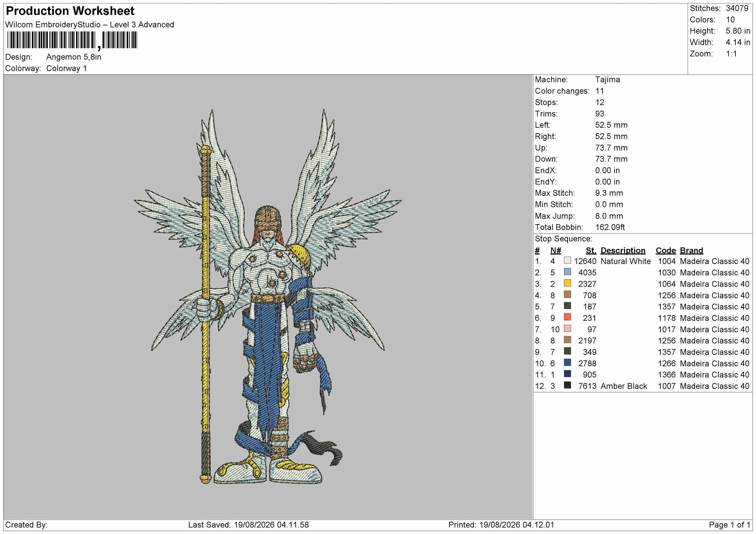Click stitch count "2788" in stop 10
756x534 pixels.
click(587, 364)
